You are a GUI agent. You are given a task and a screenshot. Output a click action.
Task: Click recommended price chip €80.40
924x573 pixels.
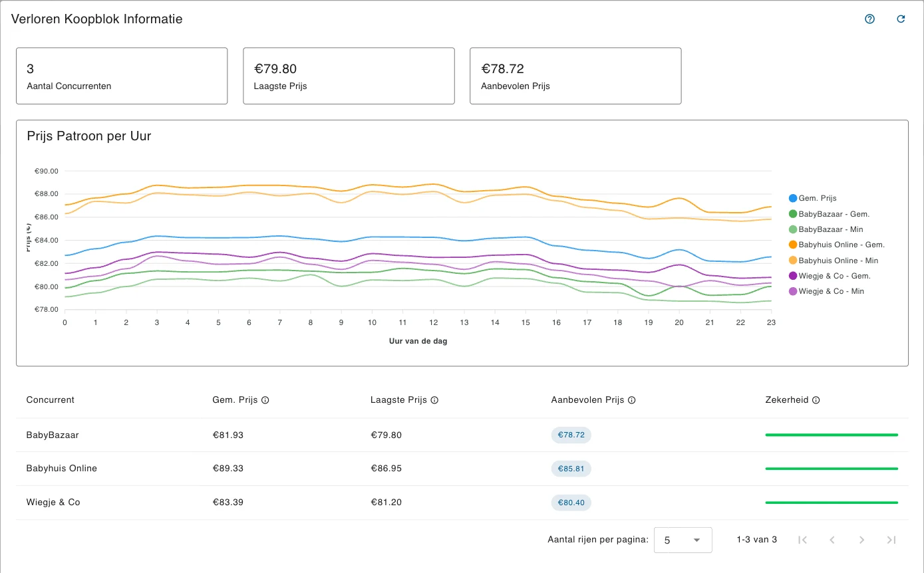pyautogui.click(x=571, y=503)
